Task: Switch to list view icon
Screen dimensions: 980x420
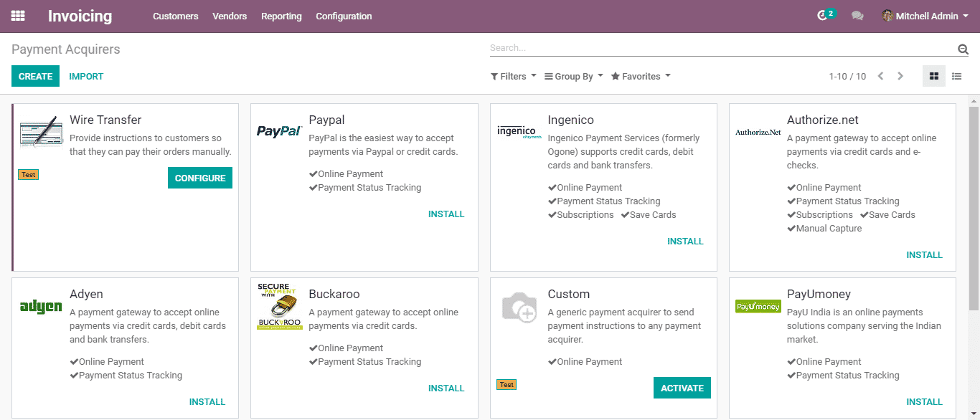Action: tap(956, 76)
